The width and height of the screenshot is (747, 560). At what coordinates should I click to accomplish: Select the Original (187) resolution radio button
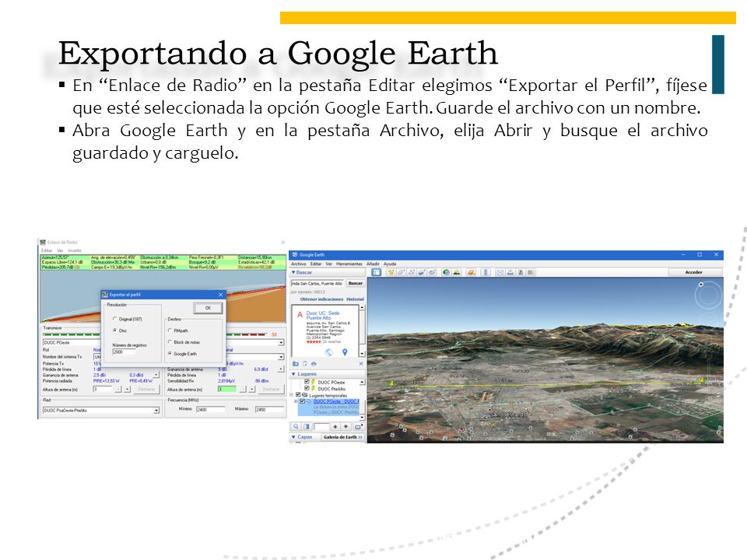pos(115,319)
